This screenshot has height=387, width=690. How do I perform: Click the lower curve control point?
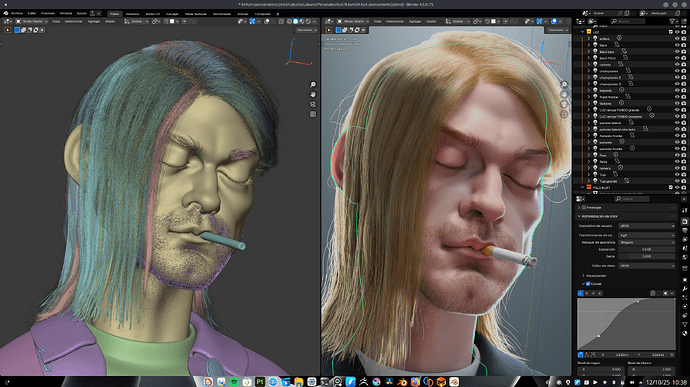598,336
